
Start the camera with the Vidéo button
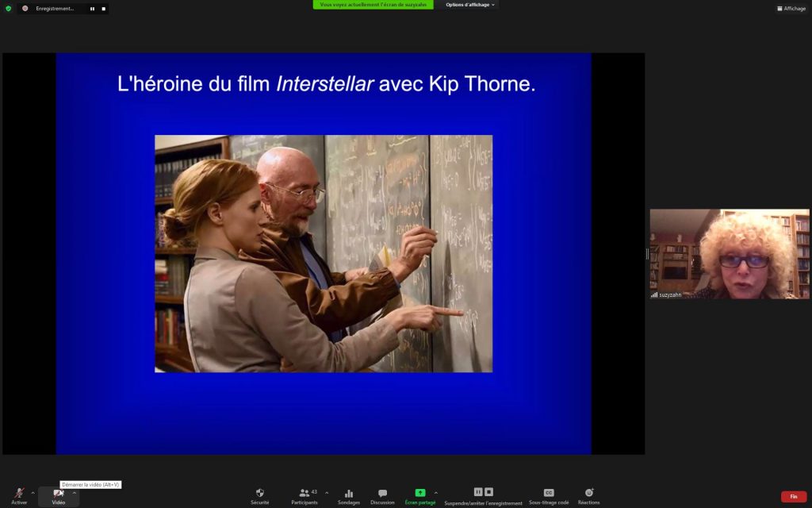click(58, 496)
